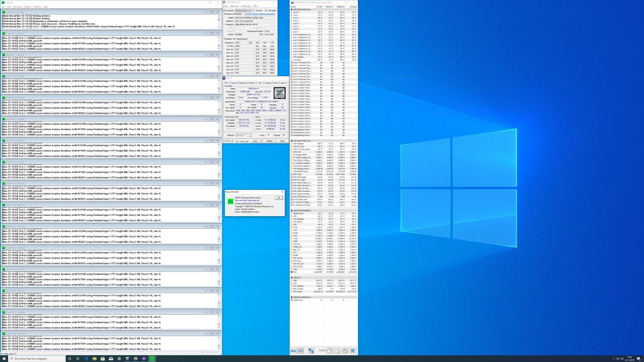Open the Prime95 Advanced menu
The image size is (644, 362).
(17, 7)
